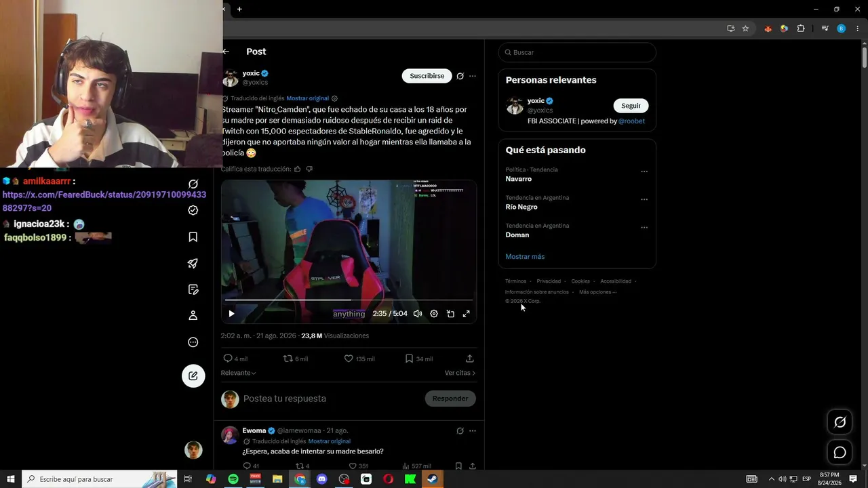Mute the video with speaker icon
Screen dimensions: 868x488
coord(418,314)
